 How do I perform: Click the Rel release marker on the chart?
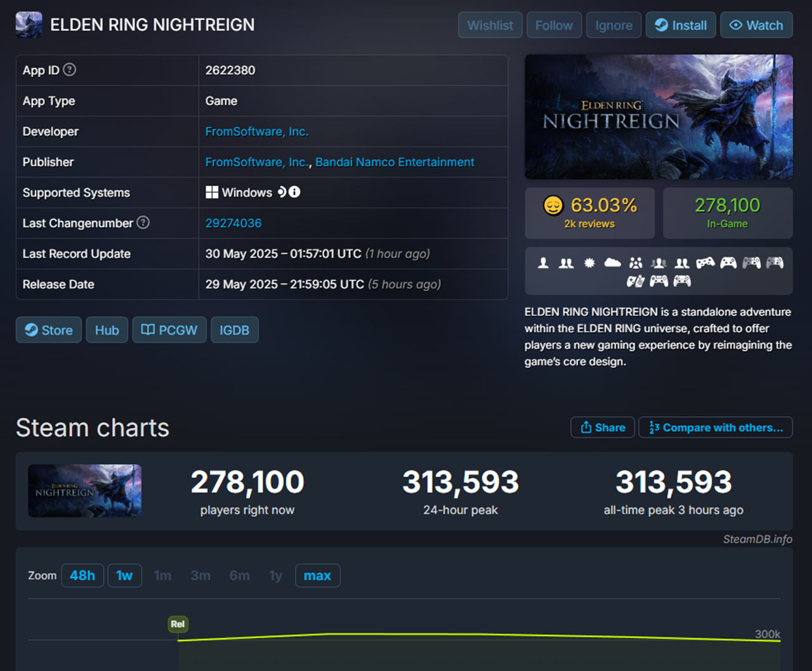[178, 624]
